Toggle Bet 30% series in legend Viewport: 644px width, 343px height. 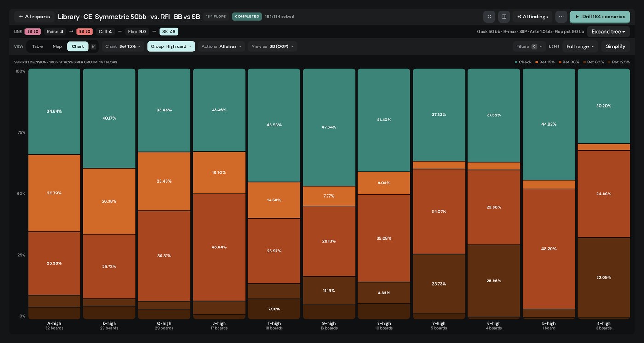[x=569, y=62]
